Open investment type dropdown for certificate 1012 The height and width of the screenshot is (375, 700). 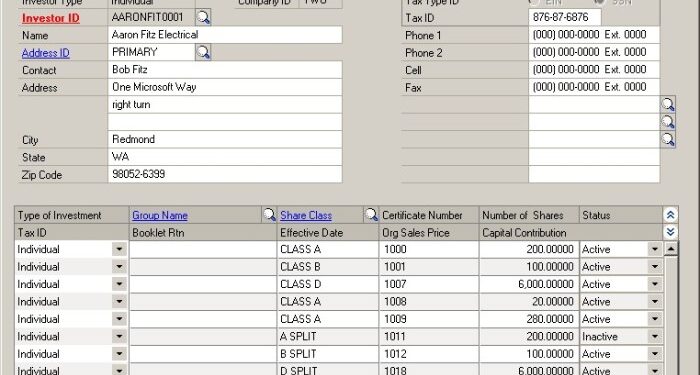click(x=119, y=354)
